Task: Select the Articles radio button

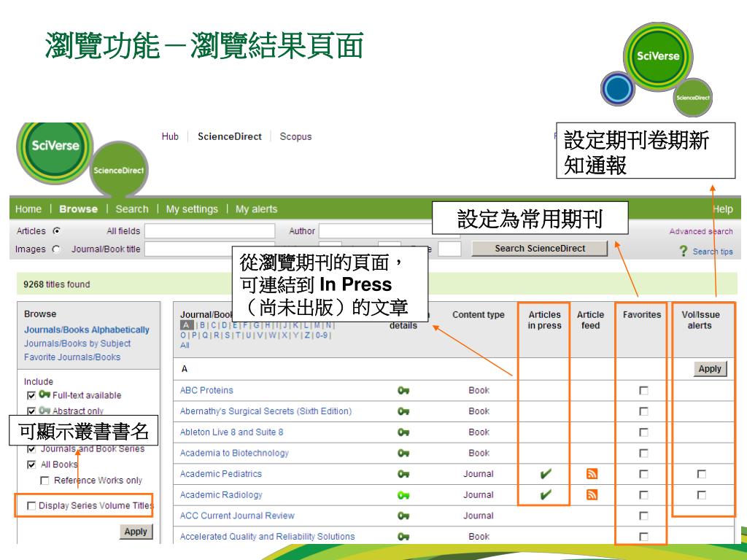Action: (57, 231)
